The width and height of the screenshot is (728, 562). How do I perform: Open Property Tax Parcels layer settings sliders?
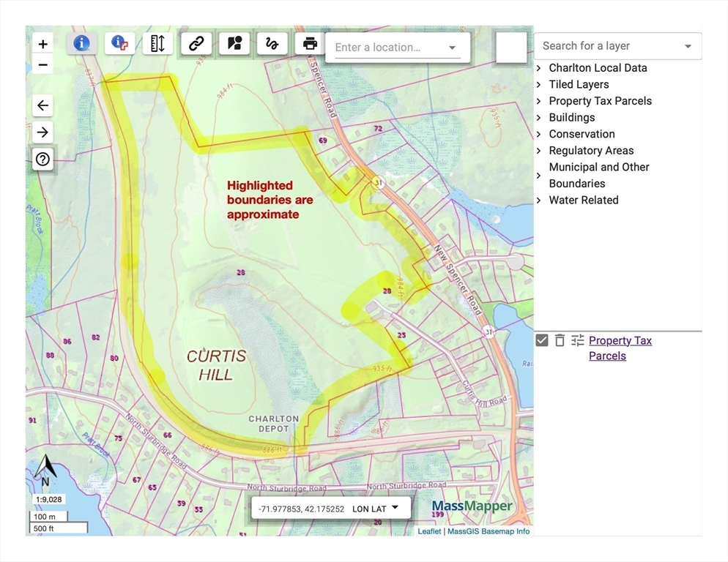[x=578, y=340]
